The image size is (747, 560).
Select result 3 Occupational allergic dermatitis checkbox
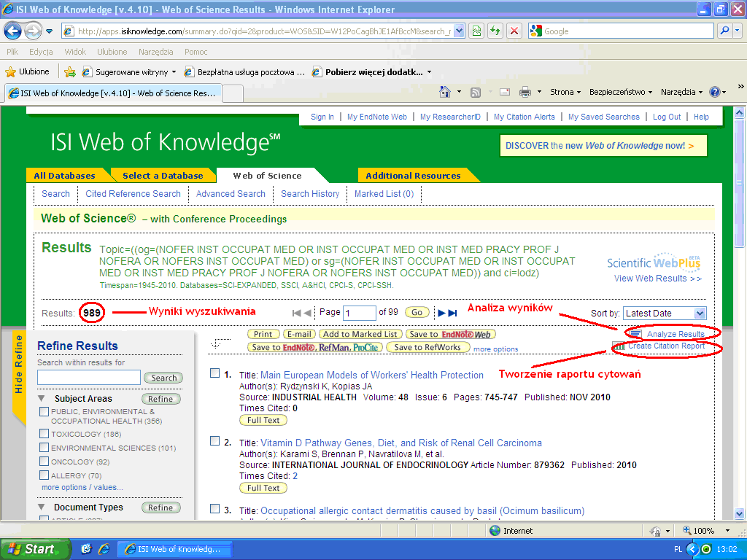click(215, 509)
